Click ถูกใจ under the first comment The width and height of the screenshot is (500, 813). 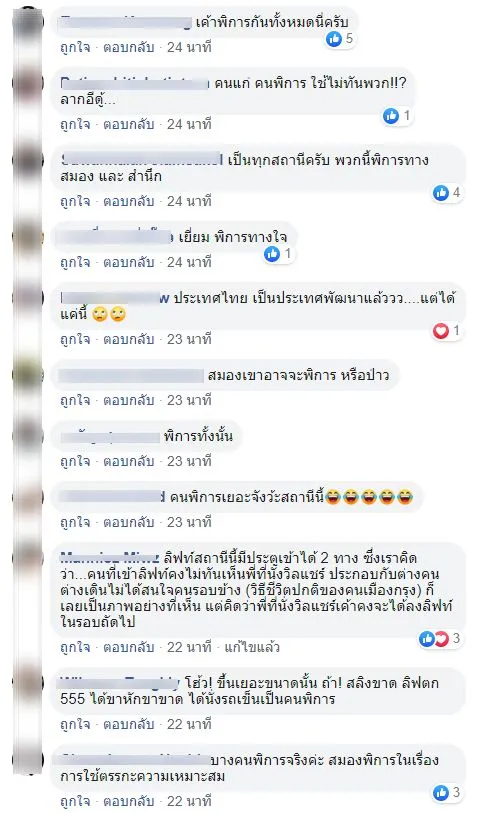(x=75, y=47)
